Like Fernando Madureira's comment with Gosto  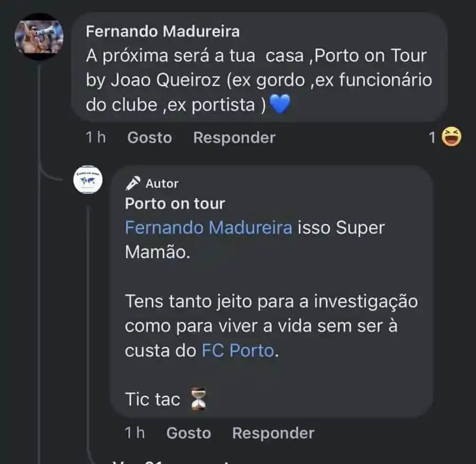tap(150, 138)
